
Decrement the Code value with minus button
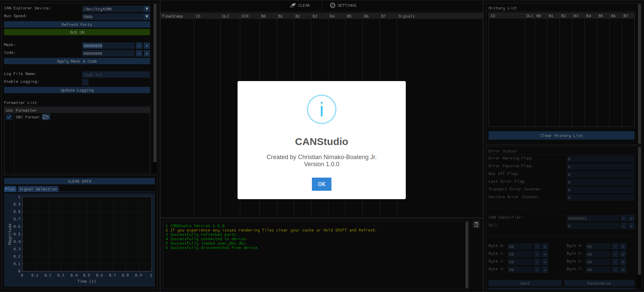(139, 53)
